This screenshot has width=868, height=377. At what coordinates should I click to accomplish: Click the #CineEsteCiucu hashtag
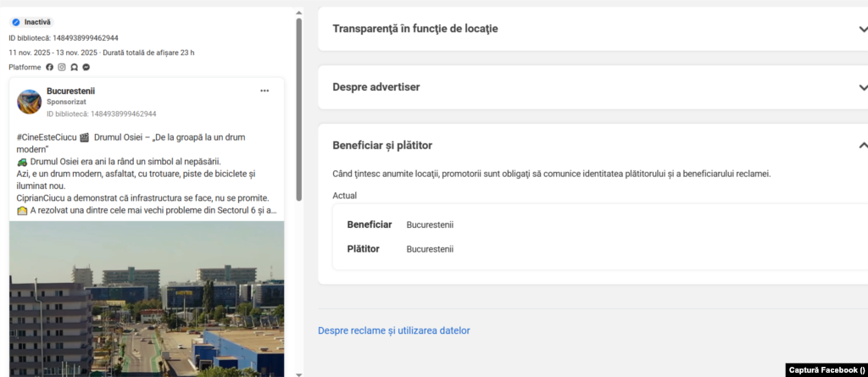[x=47, y=137]
